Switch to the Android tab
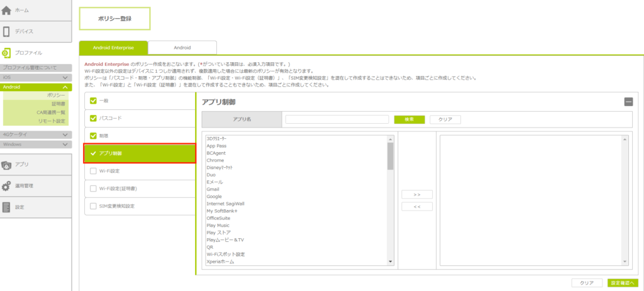 click(182, 47)
